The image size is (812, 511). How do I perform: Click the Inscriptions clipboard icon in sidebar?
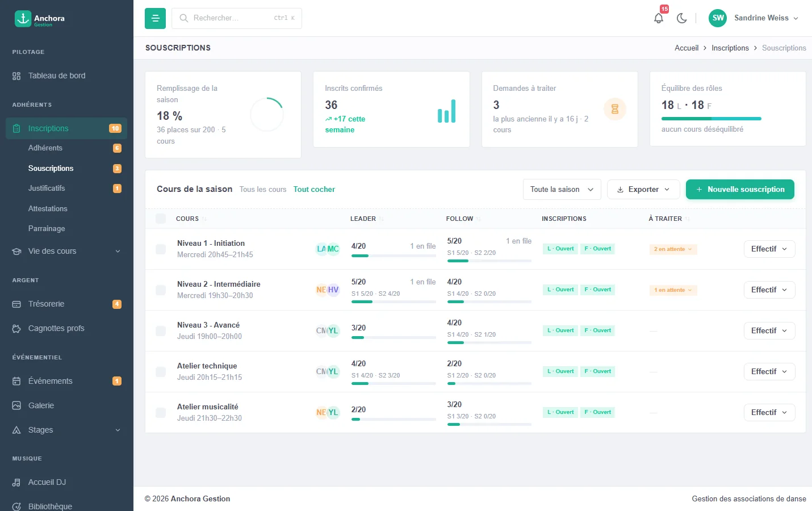click(16, 128)
